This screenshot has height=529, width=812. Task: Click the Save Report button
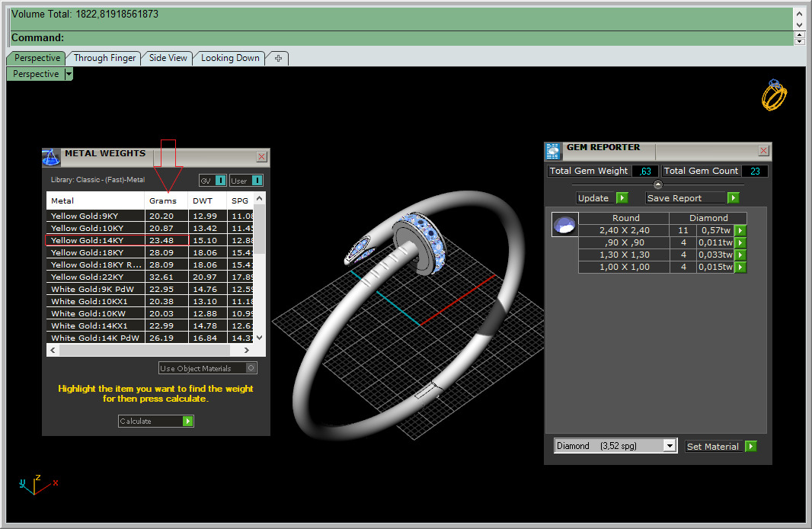tap(686, 198)
